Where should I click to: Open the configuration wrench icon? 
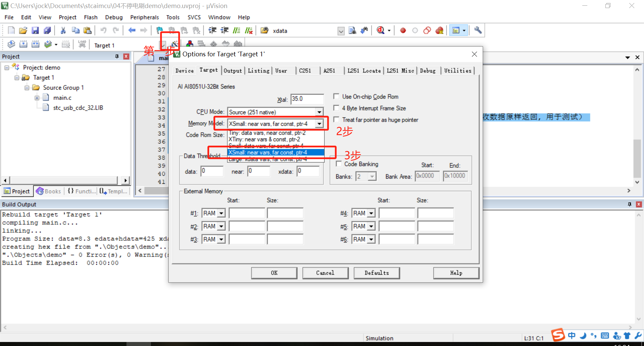tap(478, 31)
